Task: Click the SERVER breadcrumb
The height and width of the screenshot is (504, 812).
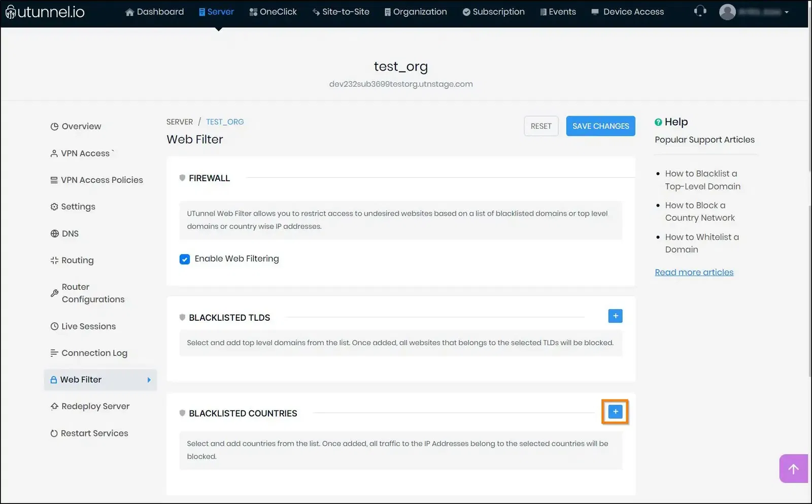Action: point(180,122)
